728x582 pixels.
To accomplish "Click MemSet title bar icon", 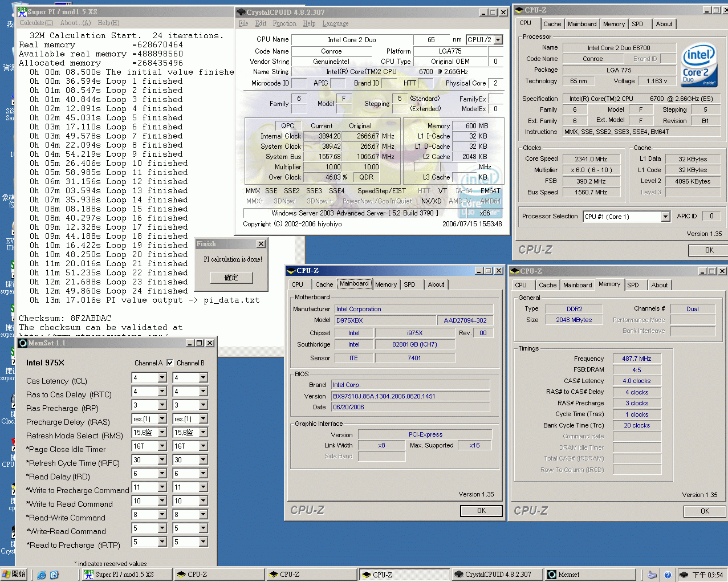I will point(23,343).
